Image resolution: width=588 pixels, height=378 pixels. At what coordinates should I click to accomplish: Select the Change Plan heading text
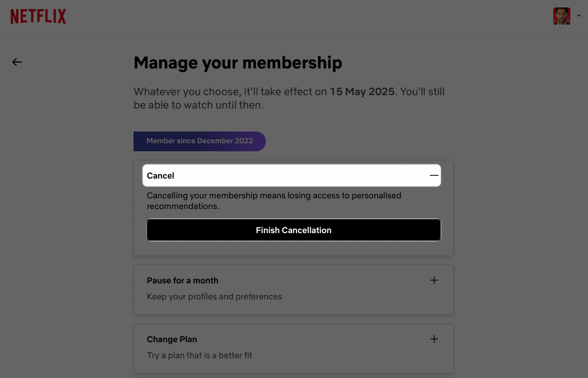pyautogui.click(x=172, y=339)
